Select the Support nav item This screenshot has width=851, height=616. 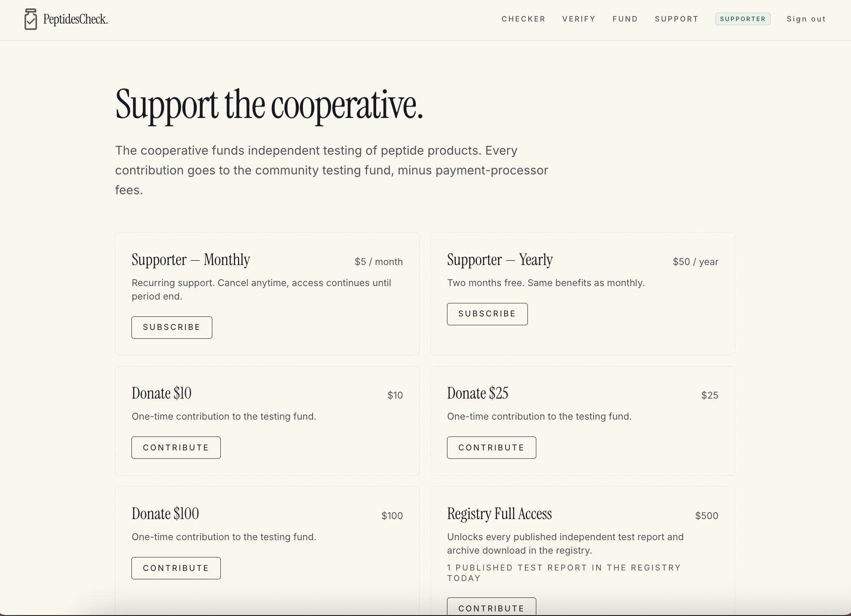coord(677,19)
